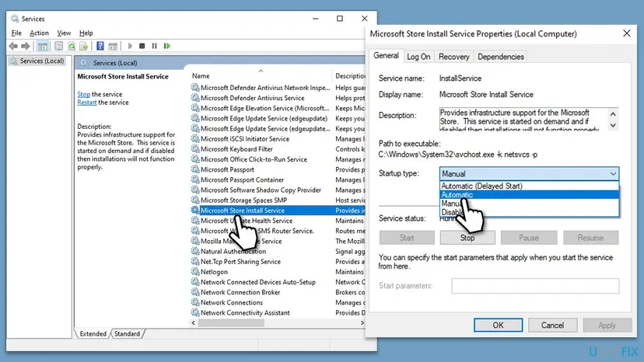Select Microsoft Office Click-to-Run Service row
This screenshot has width=644, height=362.
278,158
